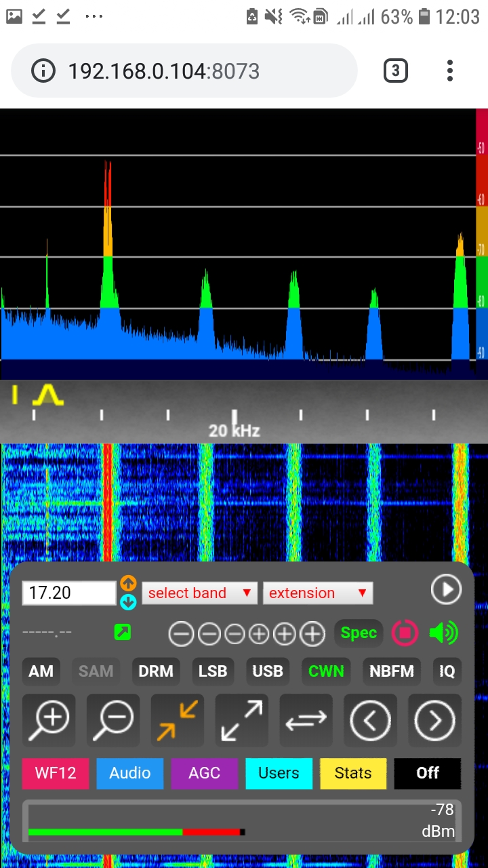Open the extension dropdown
488x868 pixels.
(318, 593)
